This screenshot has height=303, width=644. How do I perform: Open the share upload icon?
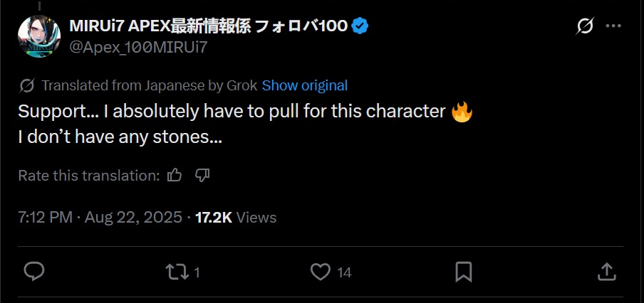(x=607, y=272)
